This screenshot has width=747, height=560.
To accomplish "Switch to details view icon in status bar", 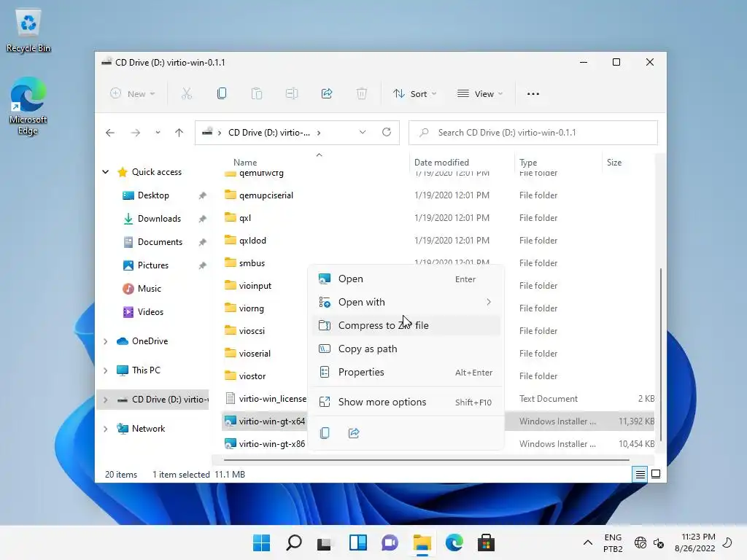I will [x=640, y=474].
